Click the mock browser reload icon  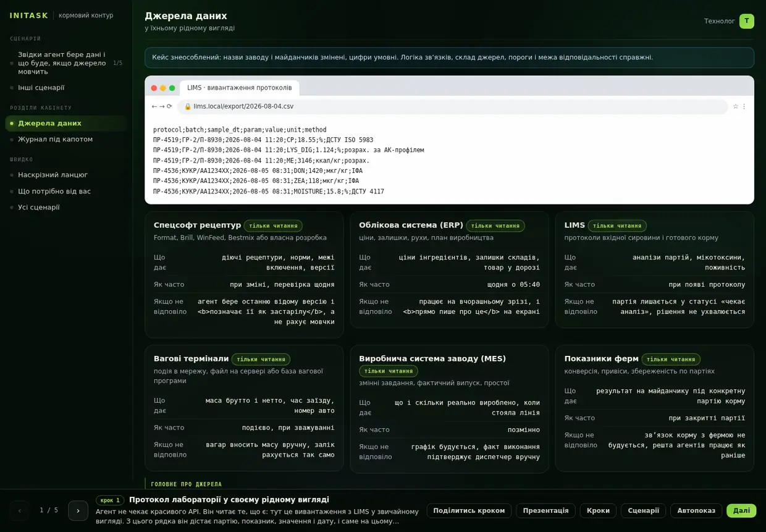(x=169, y=106)
